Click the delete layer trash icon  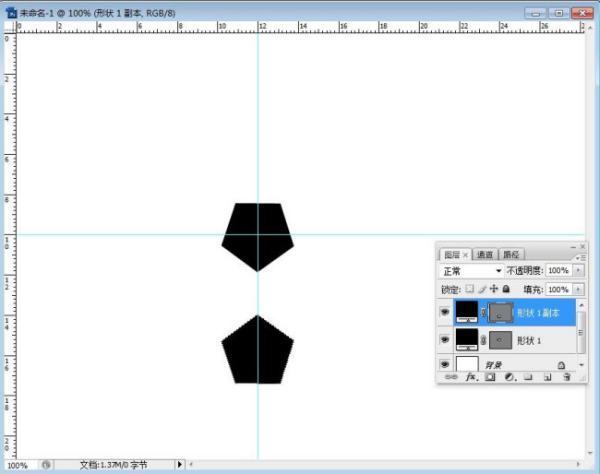(x=566, y=377)
